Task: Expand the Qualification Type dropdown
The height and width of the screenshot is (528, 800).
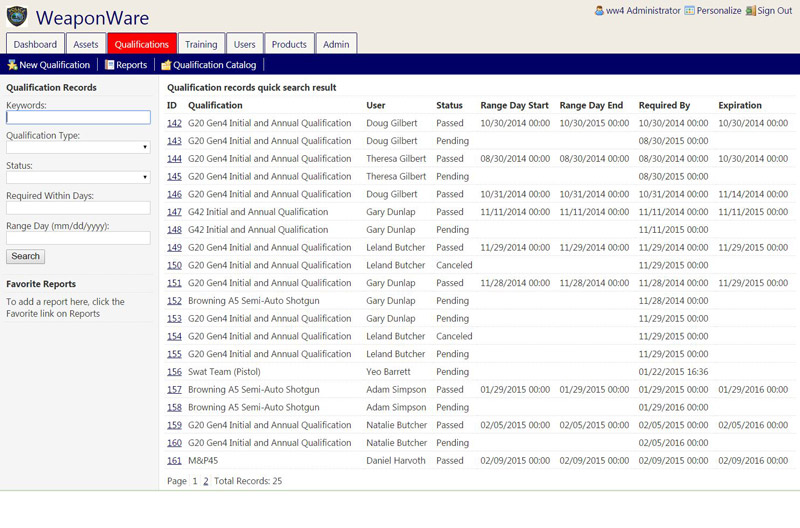Action: click(78, 147)
